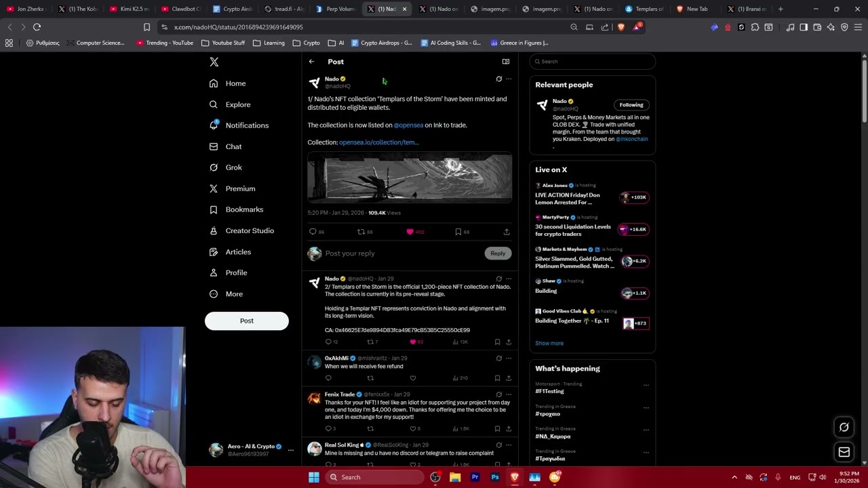868x488 pixels.
Task: Click the Grok icon on Nado's main post
Action: pos(499,79)
